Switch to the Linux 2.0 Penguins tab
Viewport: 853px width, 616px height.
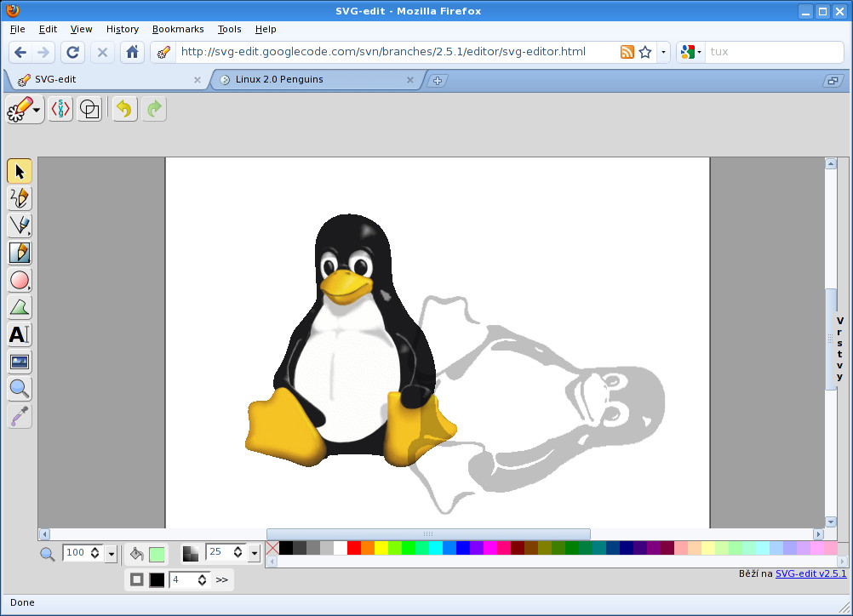click(316, 80)
